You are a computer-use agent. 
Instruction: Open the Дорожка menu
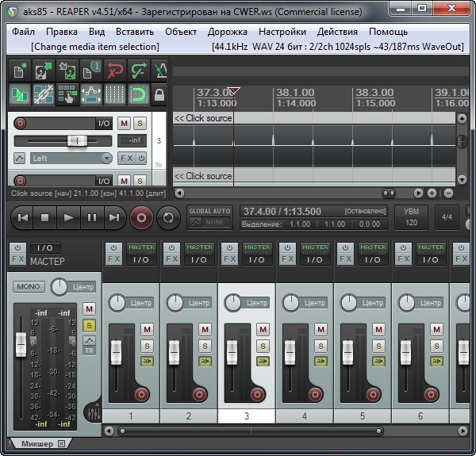[228, 32]
